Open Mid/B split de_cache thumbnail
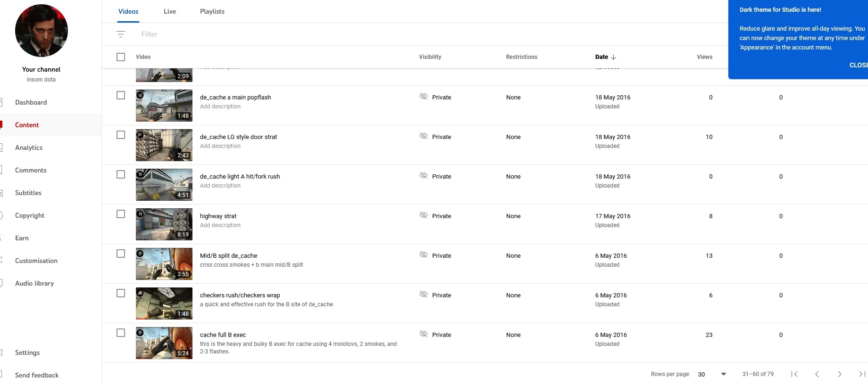This screenshot has width=868, height=385. tap(164, 264)
